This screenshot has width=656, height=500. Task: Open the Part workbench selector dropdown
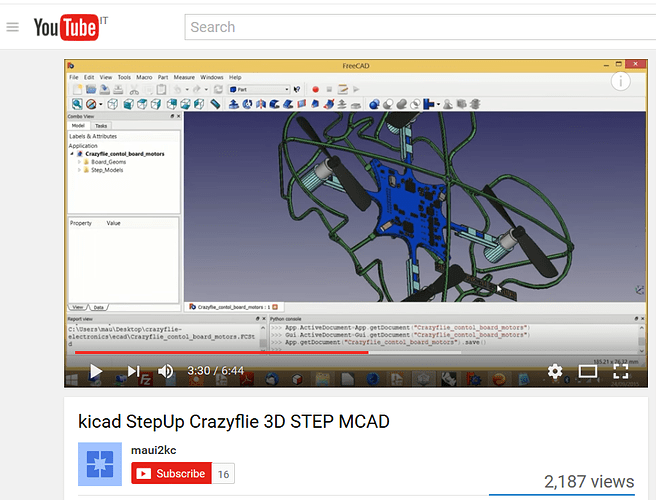click(259, 90)
